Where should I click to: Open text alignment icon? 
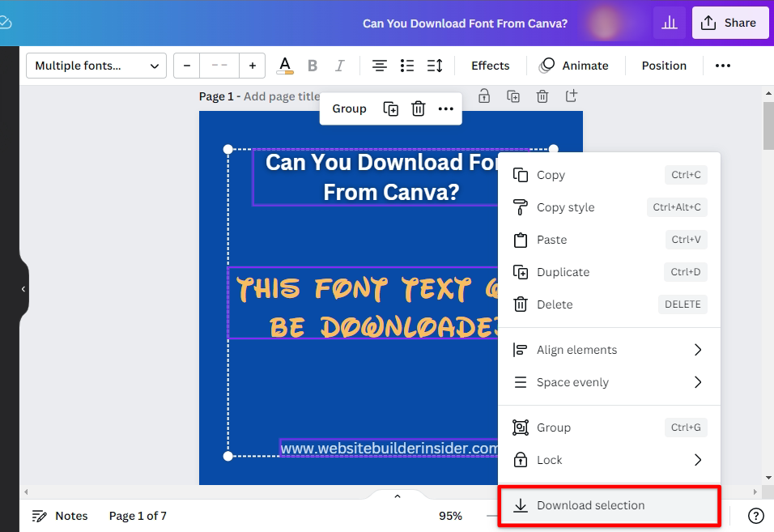pos(379,66)
